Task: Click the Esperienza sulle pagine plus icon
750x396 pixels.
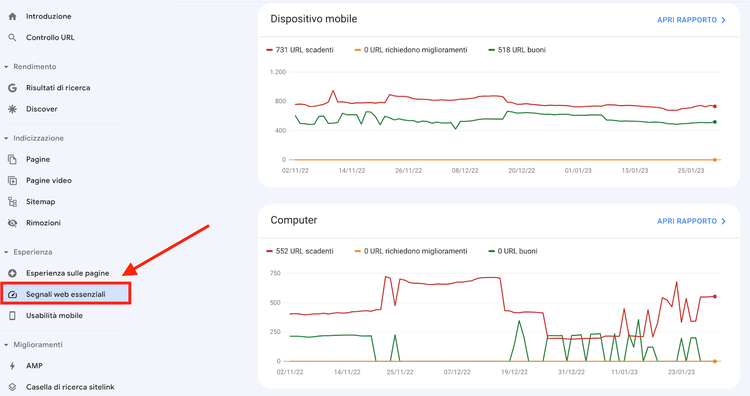Action: click(x=12, y=273)
